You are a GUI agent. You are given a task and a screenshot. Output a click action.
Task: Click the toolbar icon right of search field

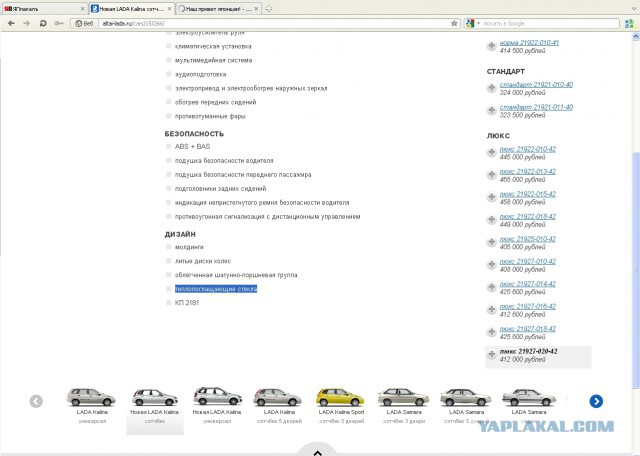629,24
